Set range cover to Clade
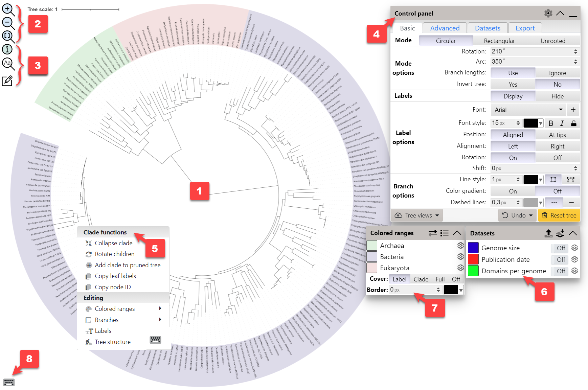Image resolution: width=588 pixels, height=390 pixels. [x=421, y=279]
